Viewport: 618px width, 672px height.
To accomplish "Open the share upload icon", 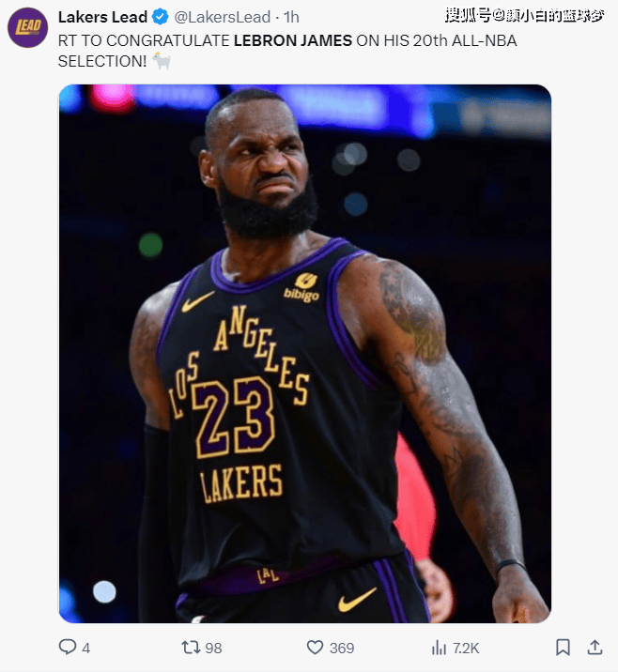I will (595, 648).
